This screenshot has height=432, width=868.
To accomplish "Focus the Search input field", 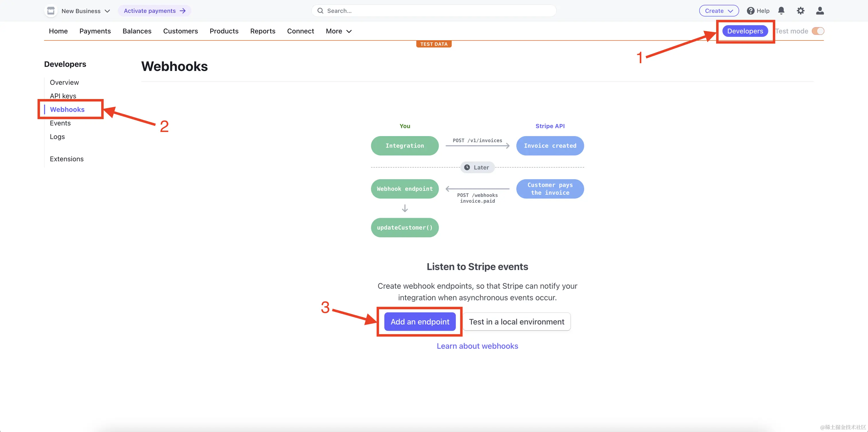I will (438, 11).
